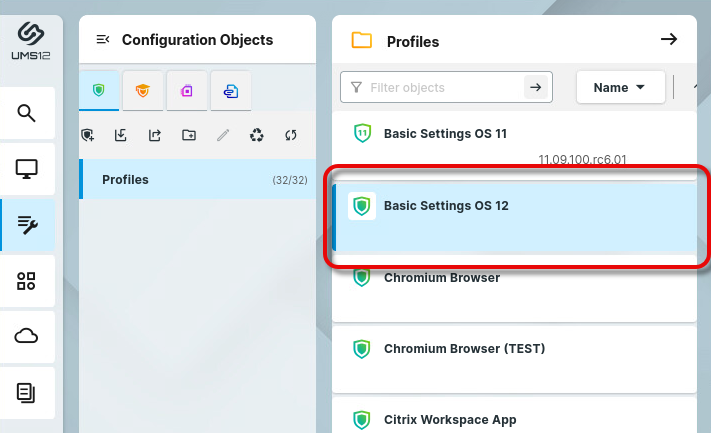711x433 pixels.
Task: Click the arrow right of Profiles header
Action: point(669,40)
